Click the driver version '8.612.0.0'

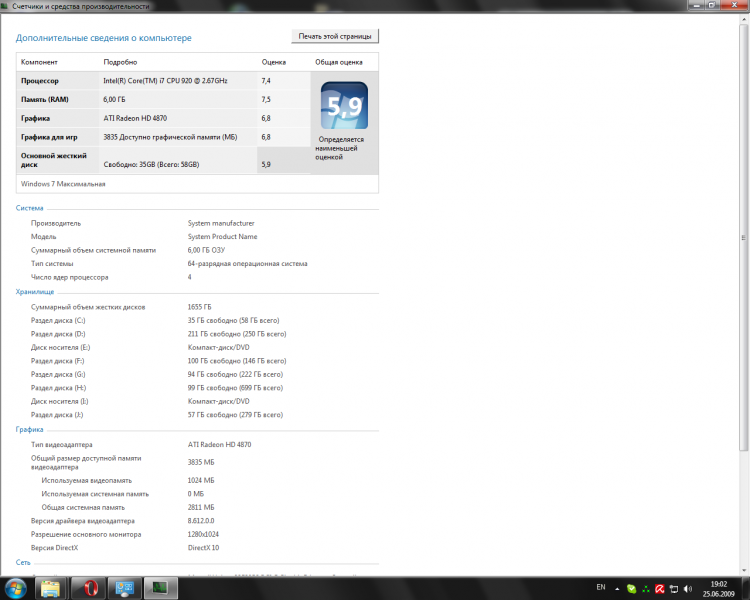pos(201,521)
